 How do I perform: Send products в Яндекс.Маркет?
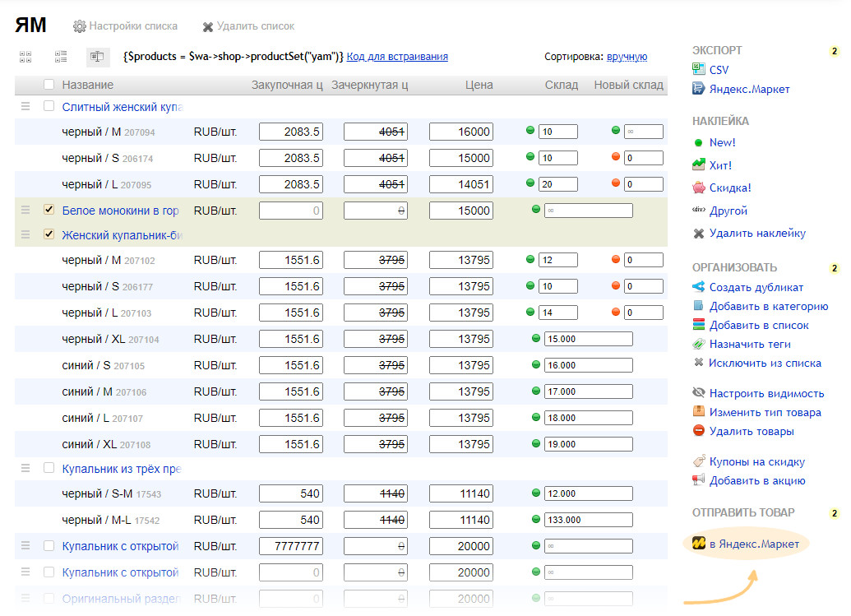(x=753, y=544)
